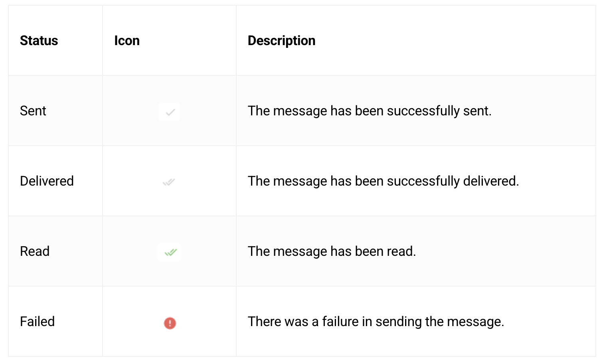Click the word "failure" in Failed row

[x=340, y=322]
